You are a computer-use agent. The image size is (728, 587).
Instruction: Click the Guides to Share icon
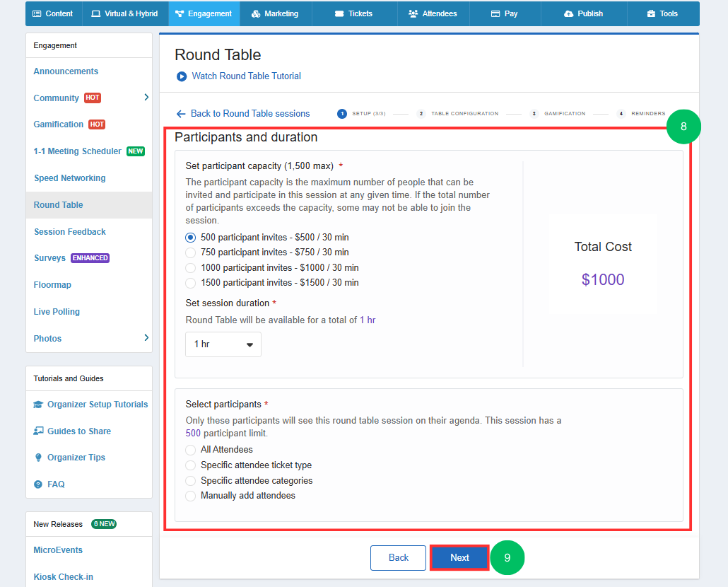(x=38, y=431)
